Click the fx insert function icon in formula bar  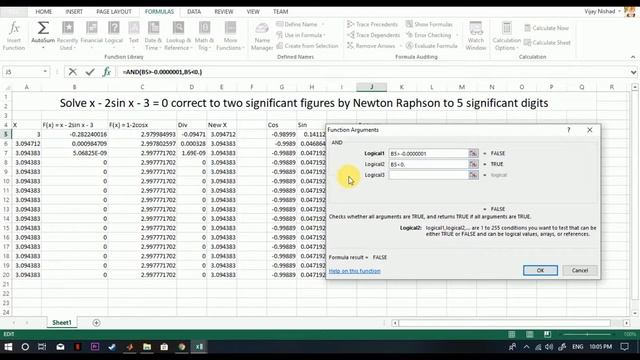[107, 72]
